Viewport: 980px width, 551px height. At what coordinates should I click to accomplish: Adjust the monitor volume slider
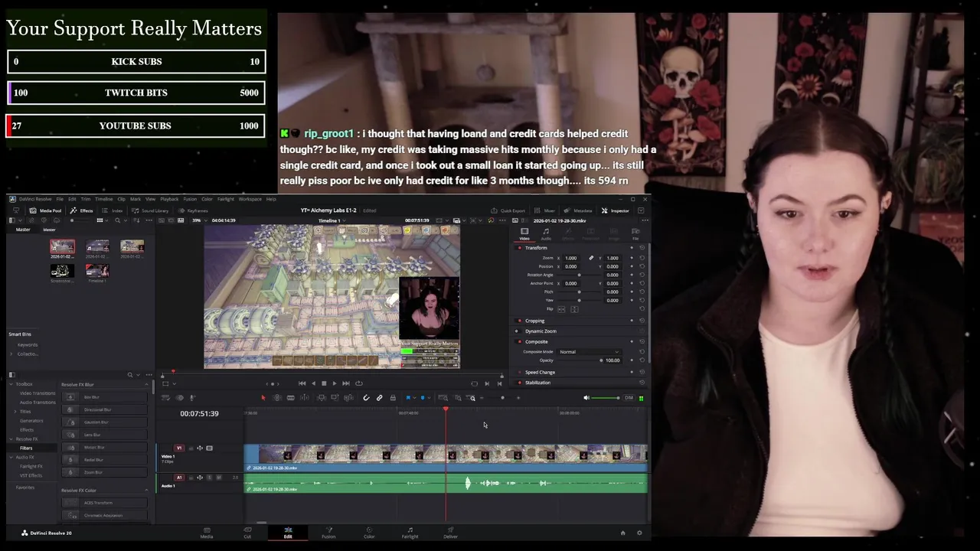[x=605, y=398]
